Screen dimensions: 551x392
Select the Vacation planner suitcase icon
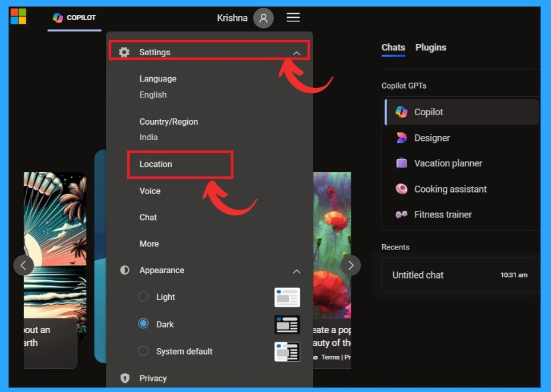pos(401,163)
